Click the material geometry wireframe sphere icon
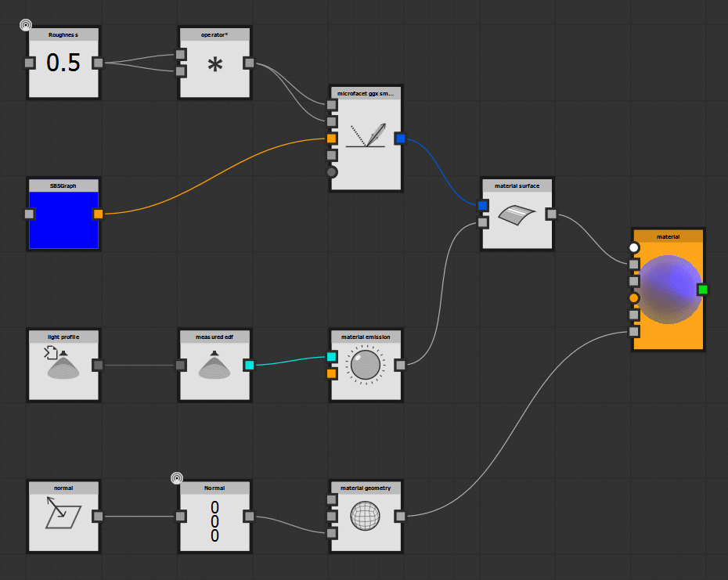Viewport: 728px width, 580px height. point(365,517)
